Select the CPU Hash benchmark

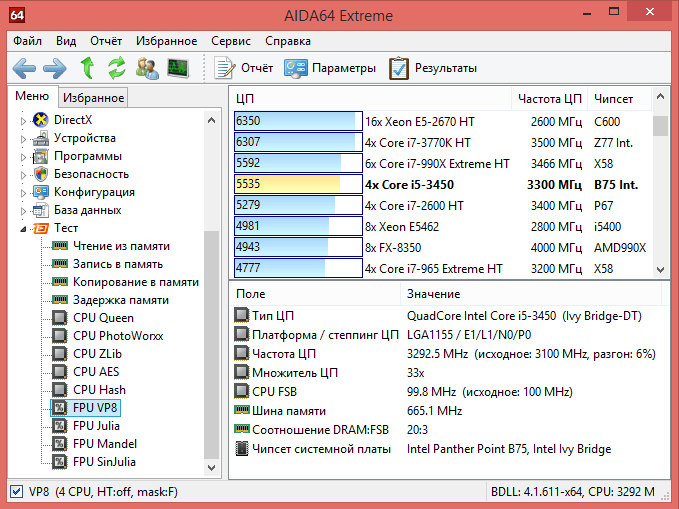(100, 390)
